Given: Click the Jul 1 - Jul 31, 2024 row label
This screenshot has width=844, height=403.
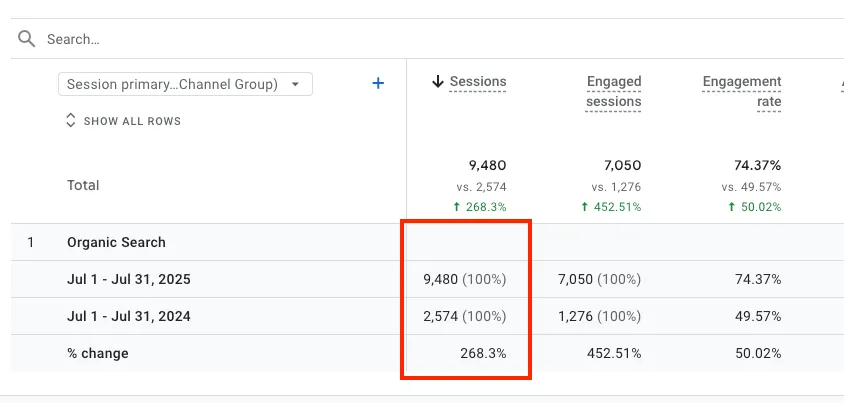Looking at the screenshot, I should (x=129, y=316).
